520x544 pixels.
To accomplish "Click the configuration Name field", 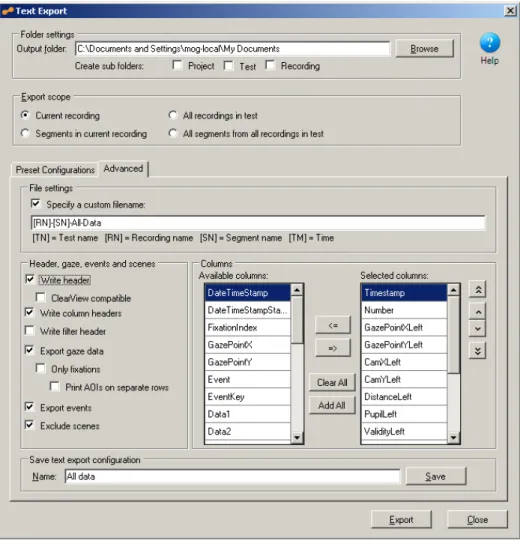I will coord(232,476).
